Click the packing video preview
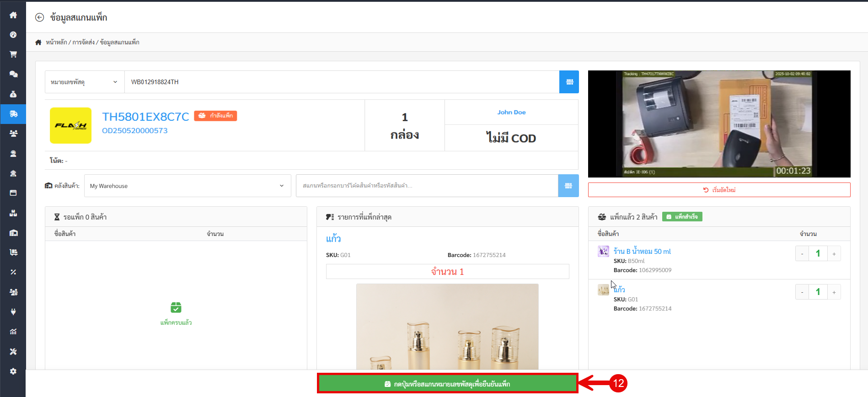 [719, 124]
